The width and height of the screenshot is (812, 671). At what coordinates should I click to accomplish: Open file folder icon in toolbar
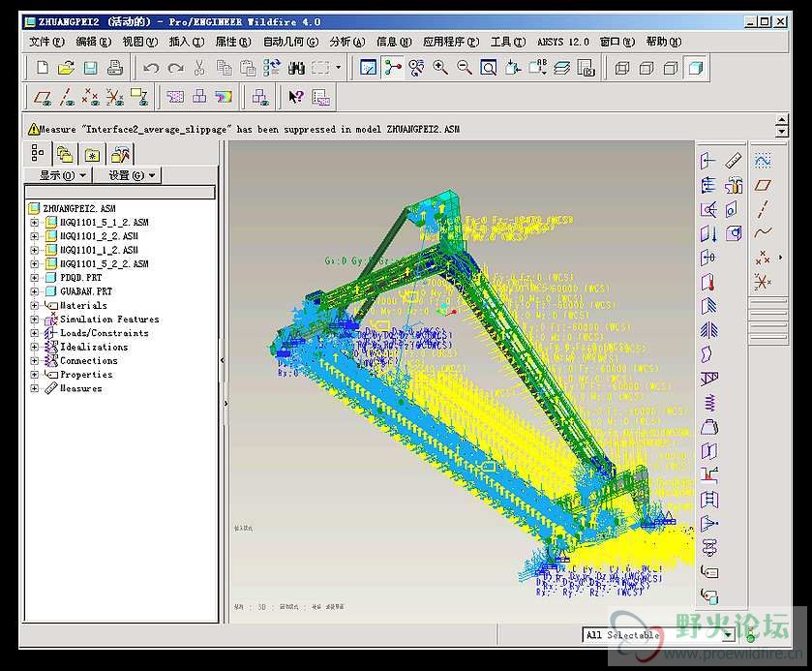pos(66,68)
